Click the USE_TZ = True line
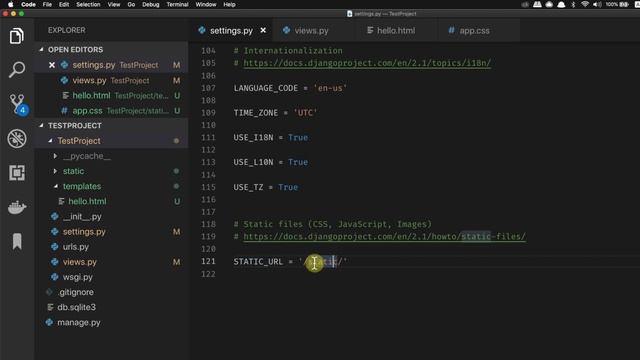 point(266,187)
